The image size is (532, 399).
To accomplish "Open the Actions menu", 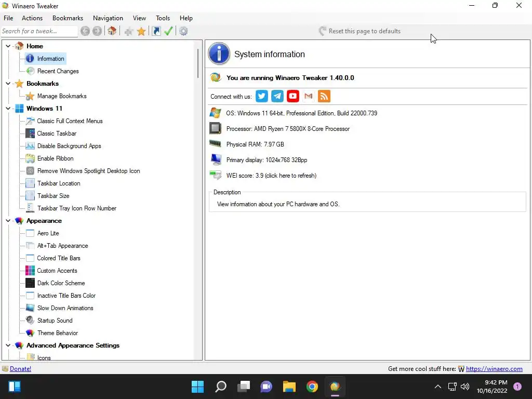I will pos(32,18).
